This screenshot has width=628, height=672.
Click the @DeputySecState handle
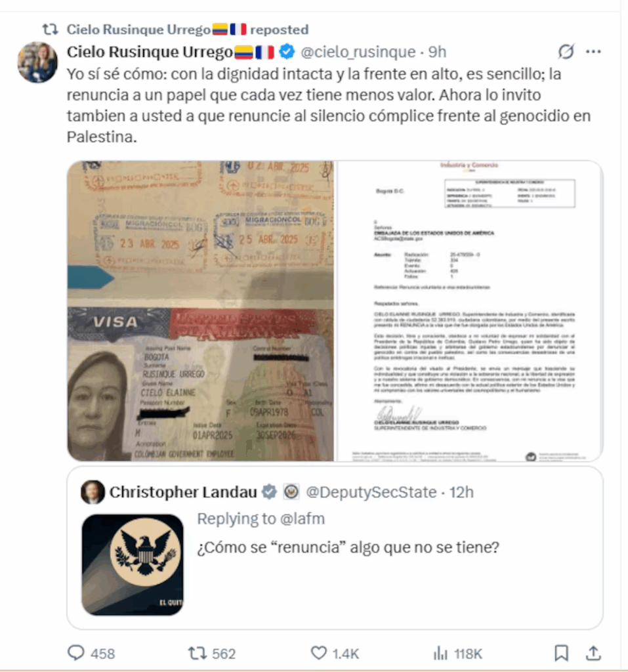click(371, 492)
